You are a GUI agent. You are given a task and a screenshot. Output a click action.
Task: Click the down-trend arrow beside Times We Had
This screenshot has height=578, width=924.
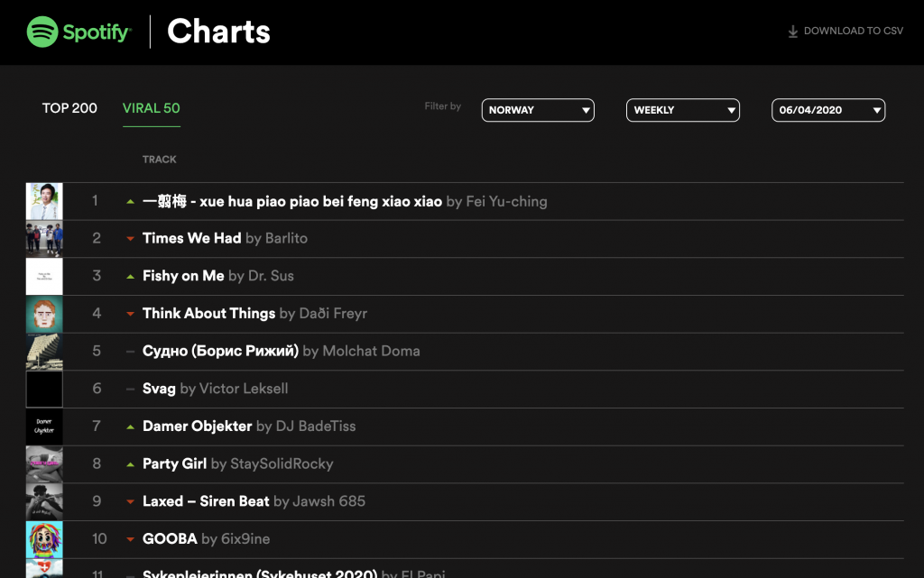pyautogui.click(x=131, y=239)
